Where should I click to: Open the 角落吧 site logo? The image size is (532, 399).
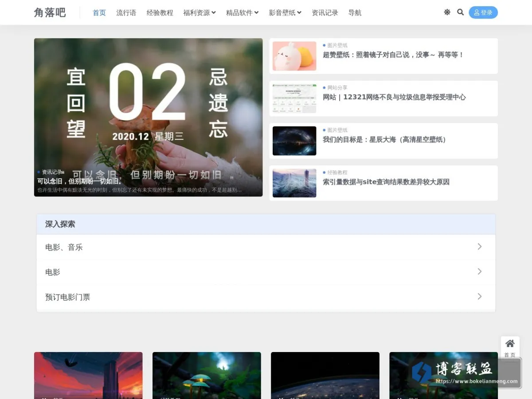tap(50, 12)
